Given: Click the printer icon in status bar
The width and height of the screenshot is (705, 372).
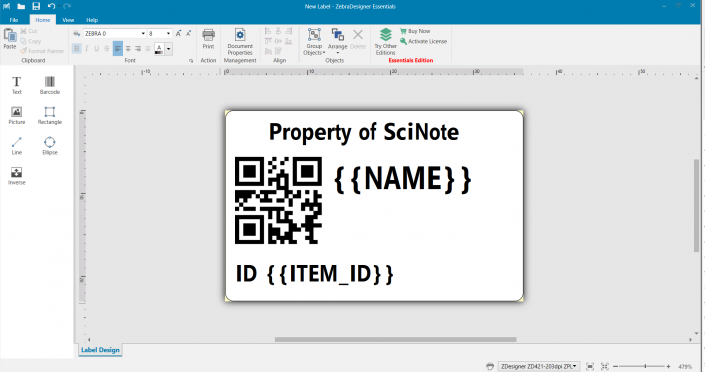Looking at the screenshot, I should [490, 366].
